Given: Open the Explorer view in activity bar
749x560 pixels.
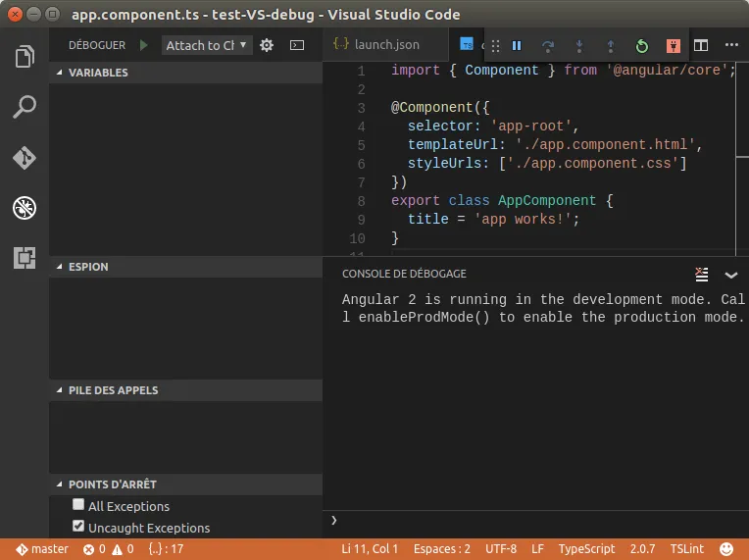Looking at the screenshot, I should (25, 56).
